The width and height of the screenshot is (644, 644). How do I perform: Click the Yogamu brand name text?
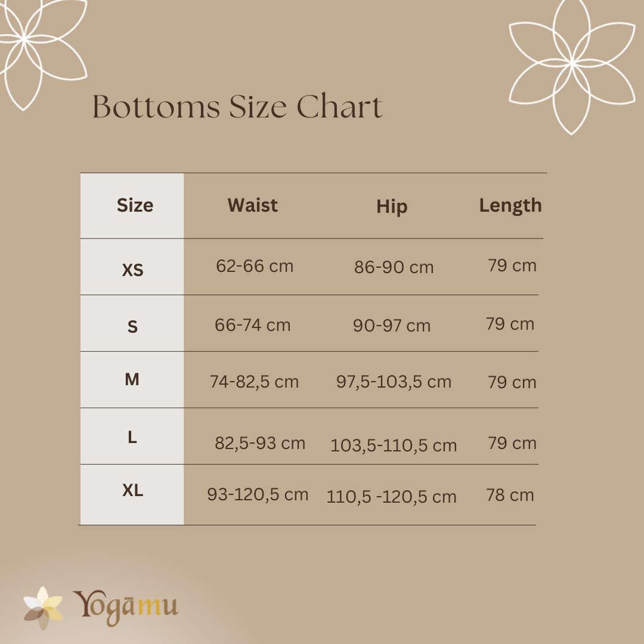coord(126,607)
